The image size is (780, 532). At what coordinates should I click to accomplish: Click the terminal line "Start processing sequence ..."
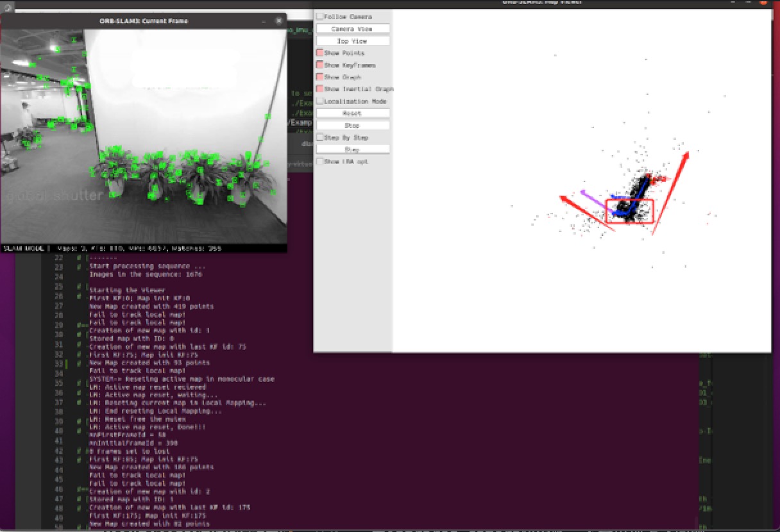click(x=148, y=267)
